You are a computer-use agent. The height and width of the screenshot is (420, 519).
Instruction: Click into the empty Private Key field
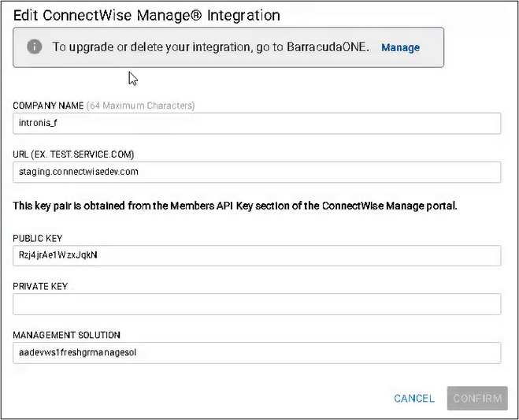pos(257,304)
